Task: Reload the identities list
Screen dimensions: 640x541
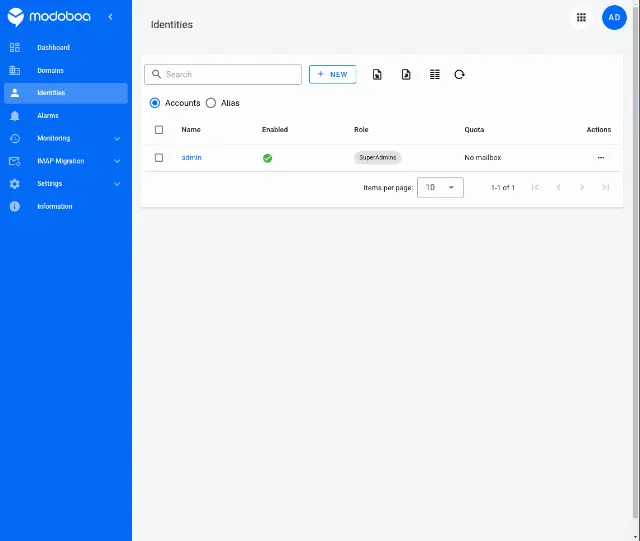Action: [x=459, y=74]
